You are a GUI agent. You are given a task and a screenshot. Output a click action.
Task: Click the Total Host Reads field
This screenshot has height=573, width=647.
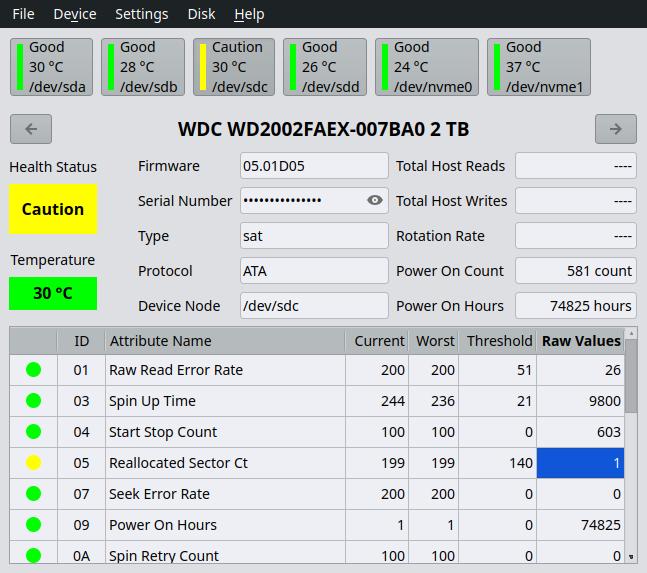pos(576,166)
